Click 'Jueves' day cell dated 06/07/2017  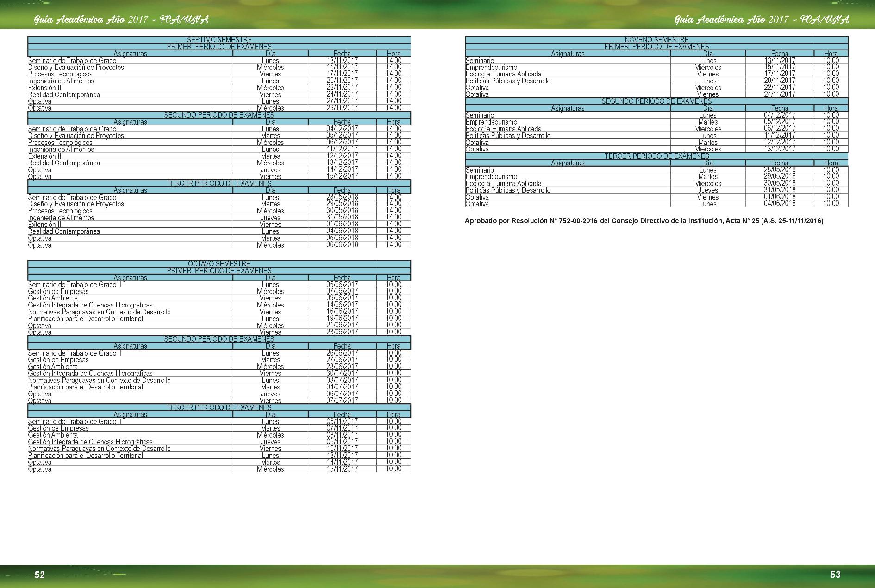[x=270, y=394]
